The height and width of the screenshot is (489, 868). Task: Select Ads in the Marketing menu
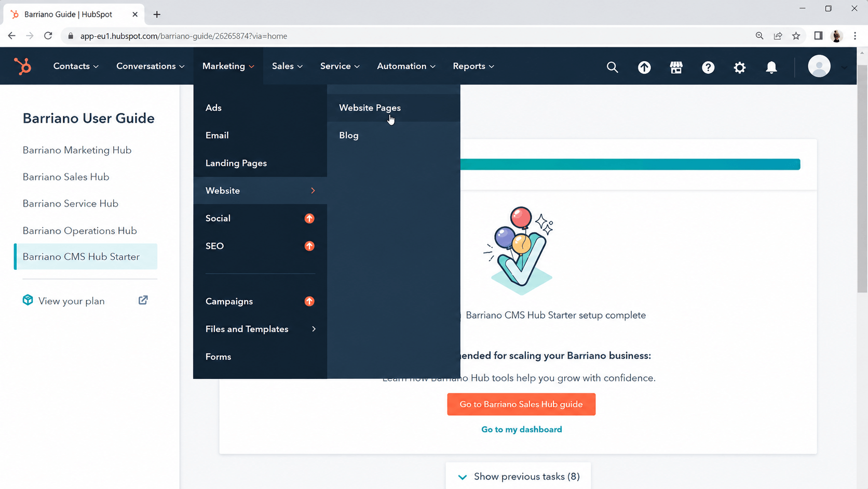[x=213, y=108]
